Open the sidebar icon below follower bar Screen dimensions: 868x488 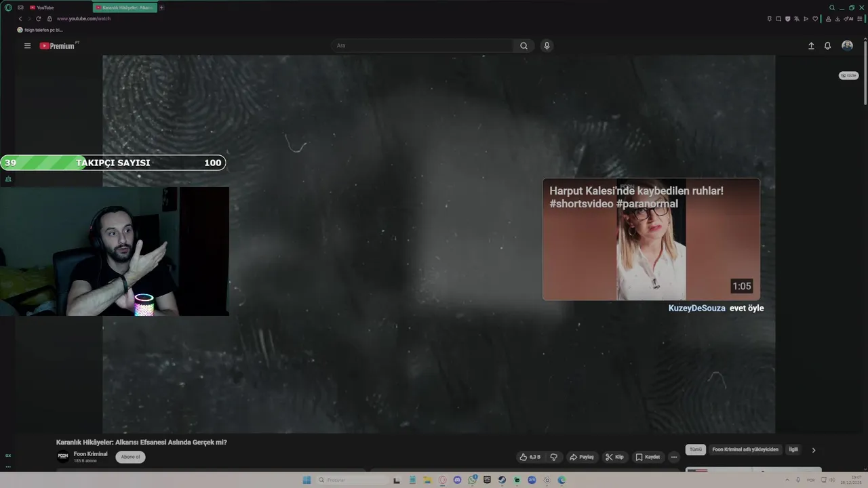pos(8,179)
